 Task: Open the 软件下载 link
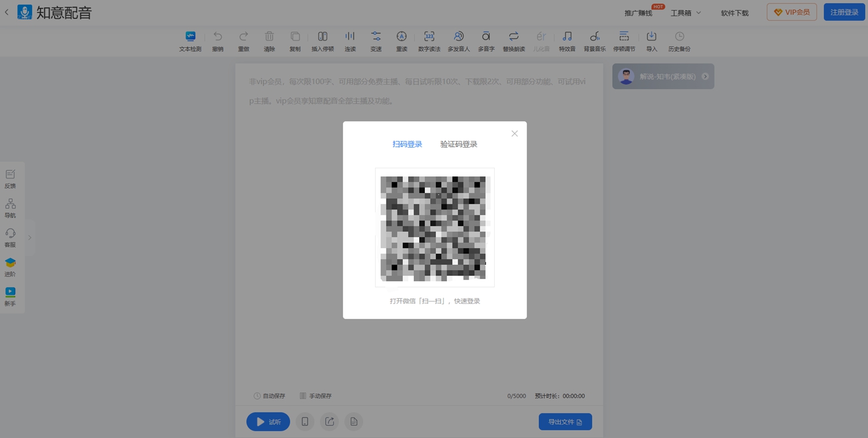coord(735,13)
